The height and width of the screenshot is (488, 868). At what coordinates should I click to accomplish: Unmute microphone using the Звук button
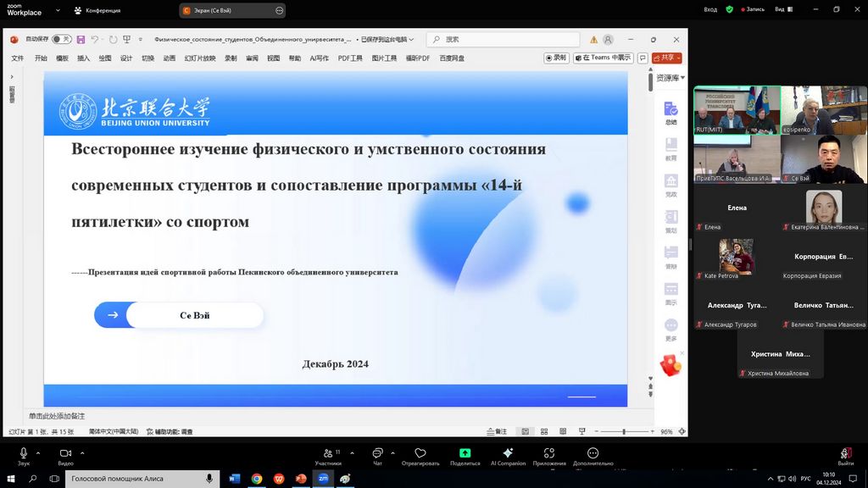(24, 455)
